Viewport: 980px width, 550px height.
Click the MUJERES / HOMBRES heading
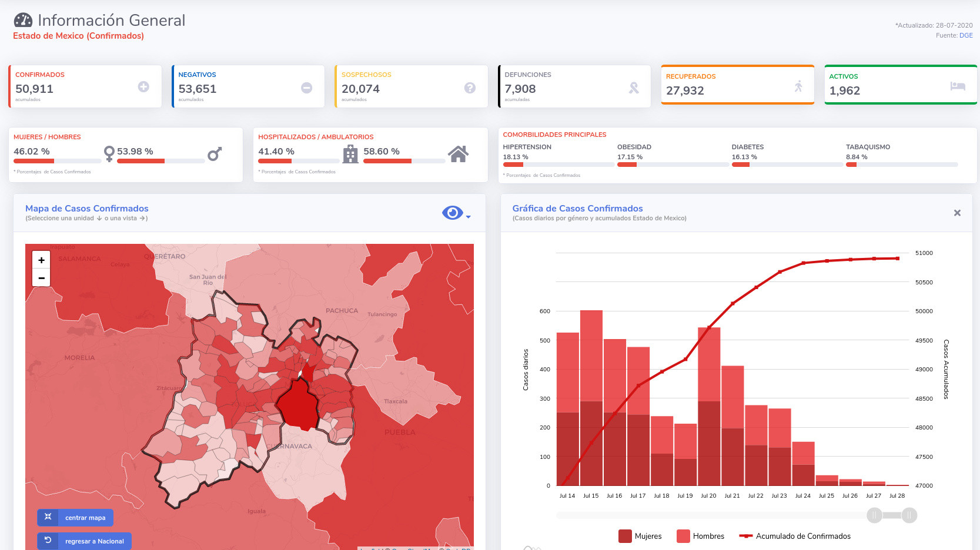point(47,137)
